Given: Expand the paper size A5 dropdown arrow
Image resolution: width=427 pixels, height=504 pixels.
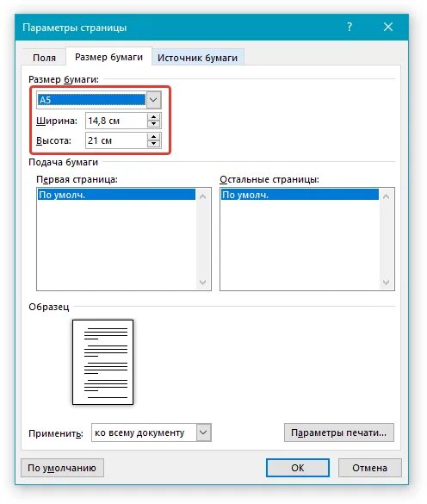Looking at the screenshot, I should [x=153, y=100].
